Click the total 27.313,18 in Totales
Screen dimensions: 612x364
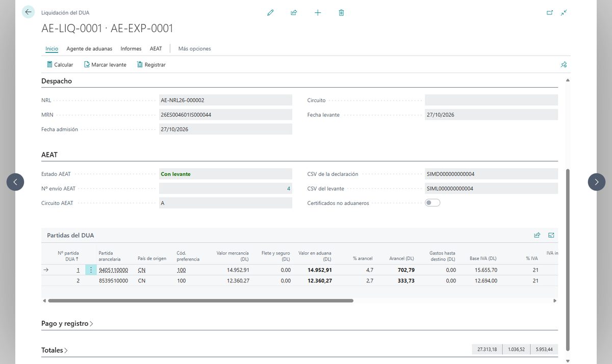point(488,350)
